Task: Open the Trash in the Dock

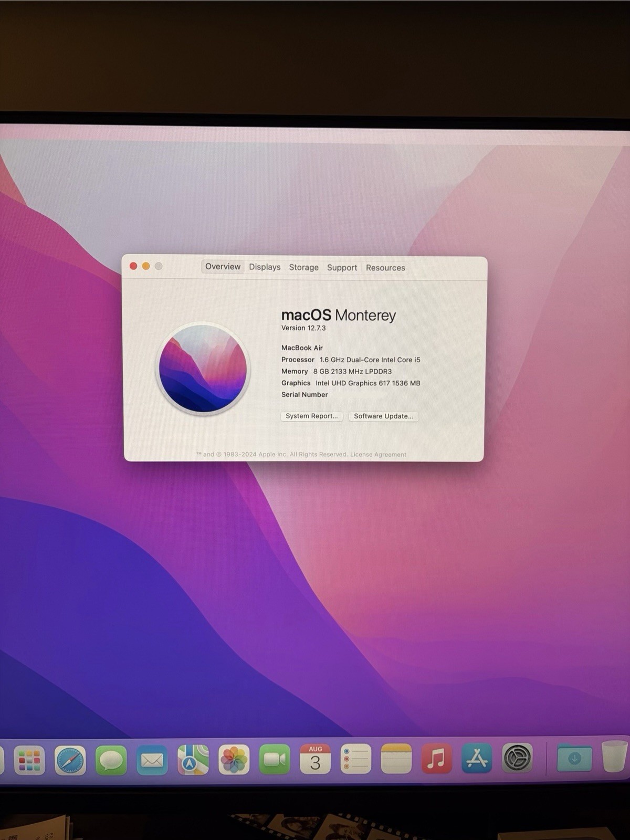Action: [614, 757]
